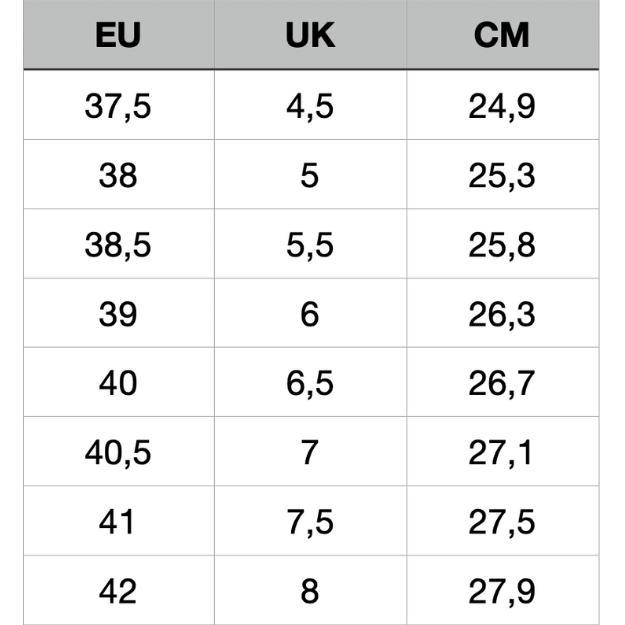The height and width of the screenshot is (625, 625).
Task: Click the UK size 5,5 cell
Action: point(310,245)
